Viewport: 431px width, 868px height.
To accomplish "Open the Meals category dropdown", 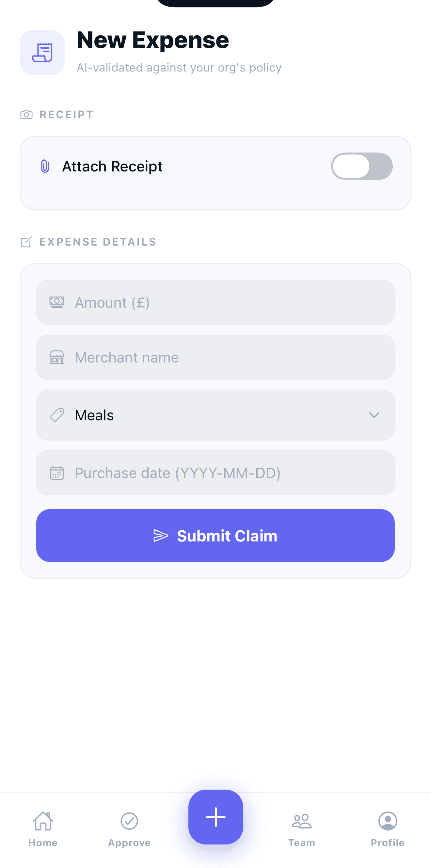I will coord(215,415).
